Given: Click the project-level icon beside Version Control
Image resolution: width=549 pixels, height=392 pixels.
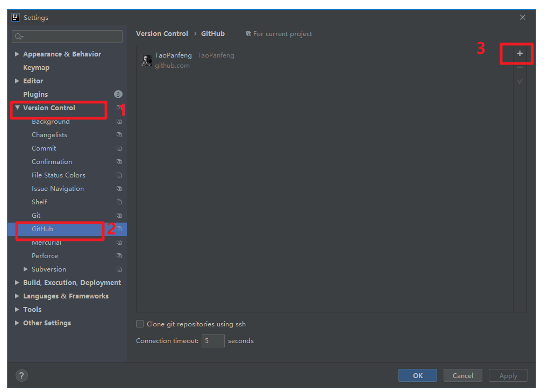Looking at the screenshot, I should [x=119, y=108].
